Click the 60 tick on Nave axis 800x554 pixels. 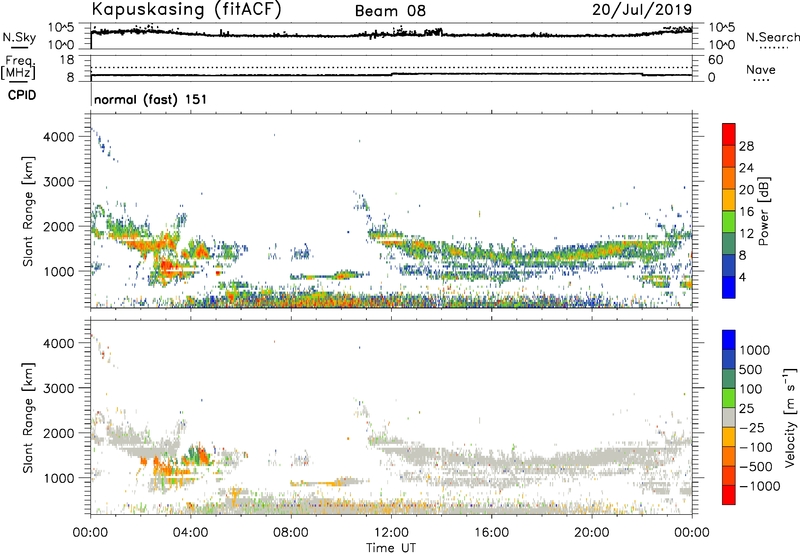coord(715,60)
